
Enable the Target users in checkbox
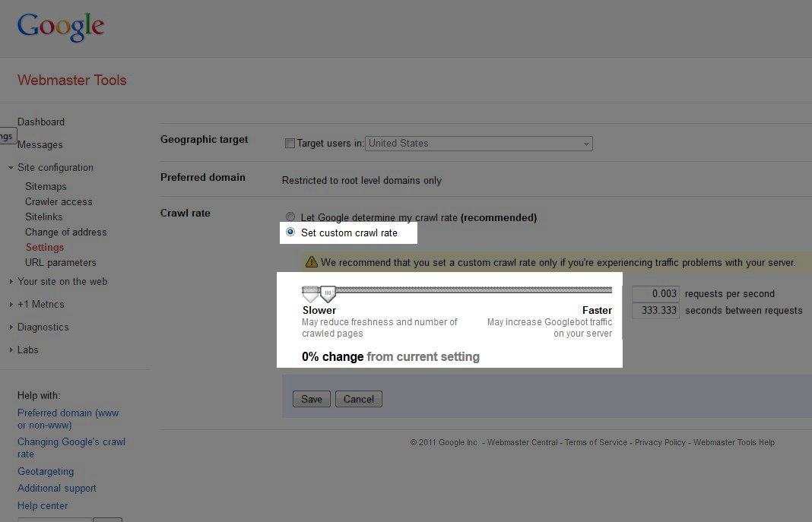290,144
